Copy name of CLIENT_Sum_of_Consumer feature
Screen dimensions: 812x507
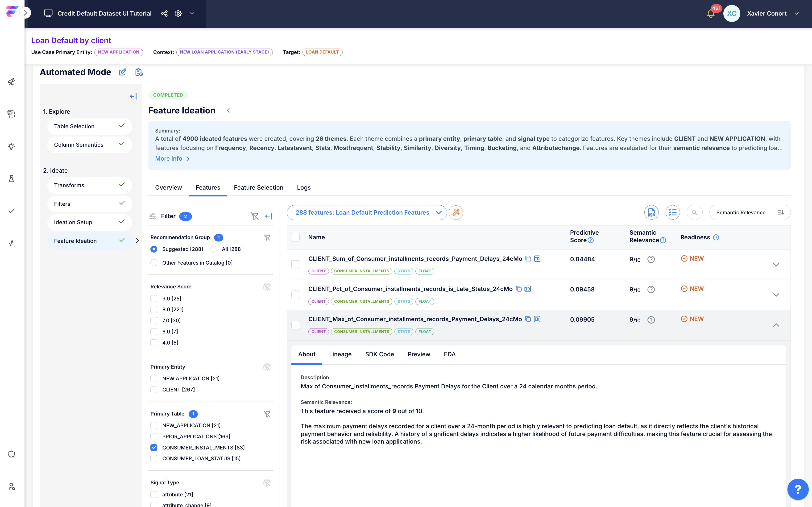528,258
